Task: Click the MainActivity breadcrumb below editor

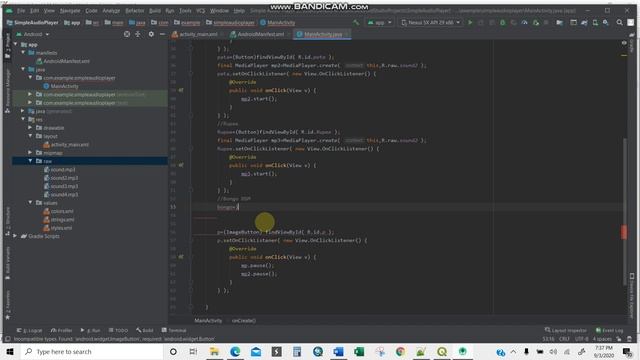Action: point(208,320)
